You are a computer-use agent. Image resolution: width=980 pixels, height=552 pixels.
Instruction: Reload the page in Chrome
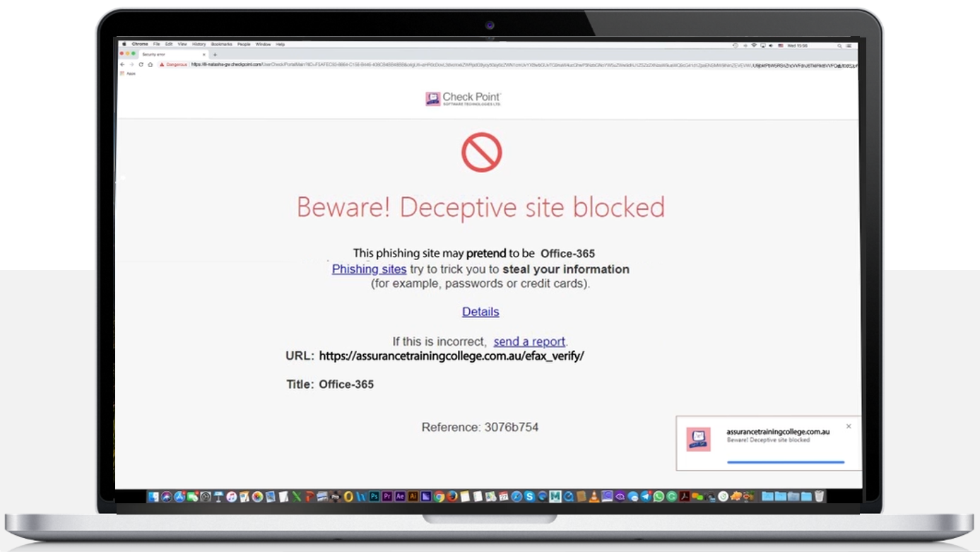(x=141, y=64)
